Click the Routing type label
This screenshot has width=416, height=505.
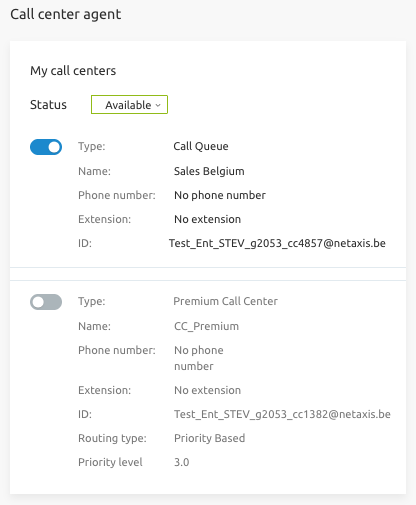(112, 438)
